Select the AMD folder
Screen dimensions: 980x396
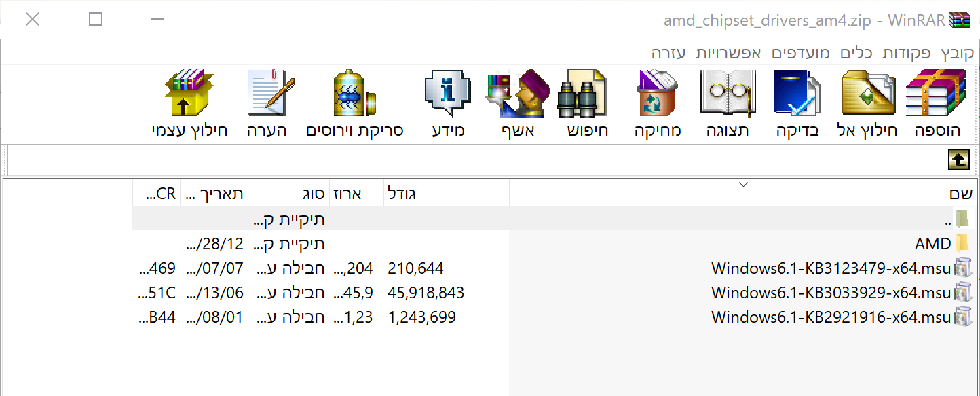pyautogui.click(x=932, y=243)
